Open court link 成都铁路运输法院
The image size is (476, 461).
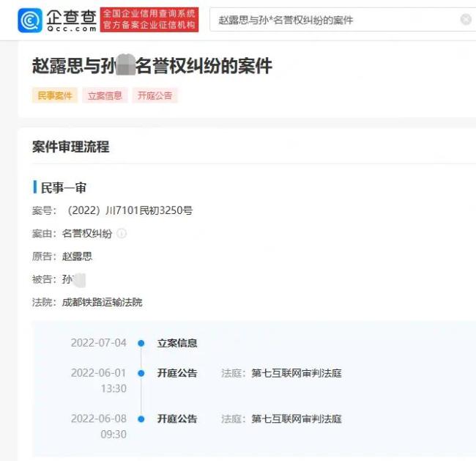pyautogui.click(x=102, y=302)
